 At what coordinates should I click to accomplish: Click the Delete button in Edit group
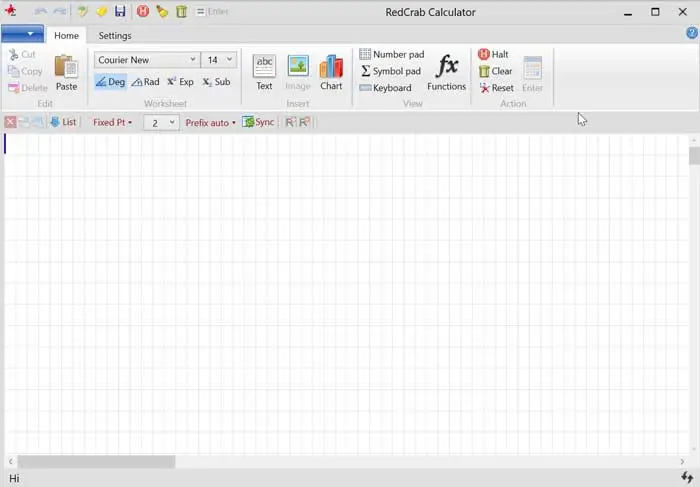[28, 87]
